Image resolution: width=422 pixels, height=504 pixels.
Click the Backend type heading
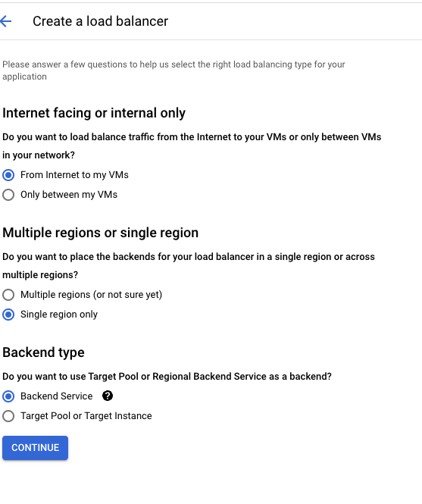pos(43,352)
